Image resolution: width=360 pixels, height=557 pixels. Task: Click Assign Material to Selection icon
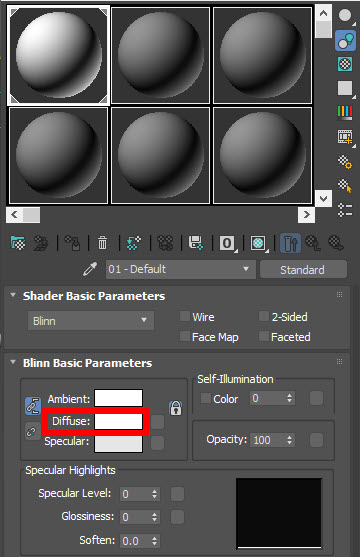click(x=72, y=243)
